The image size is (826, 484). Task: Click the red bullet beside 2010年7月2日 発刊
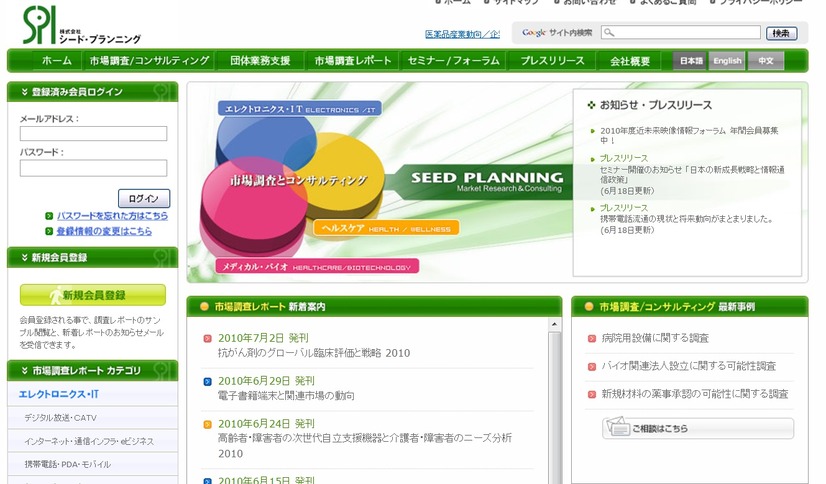[x=208, y=339]
